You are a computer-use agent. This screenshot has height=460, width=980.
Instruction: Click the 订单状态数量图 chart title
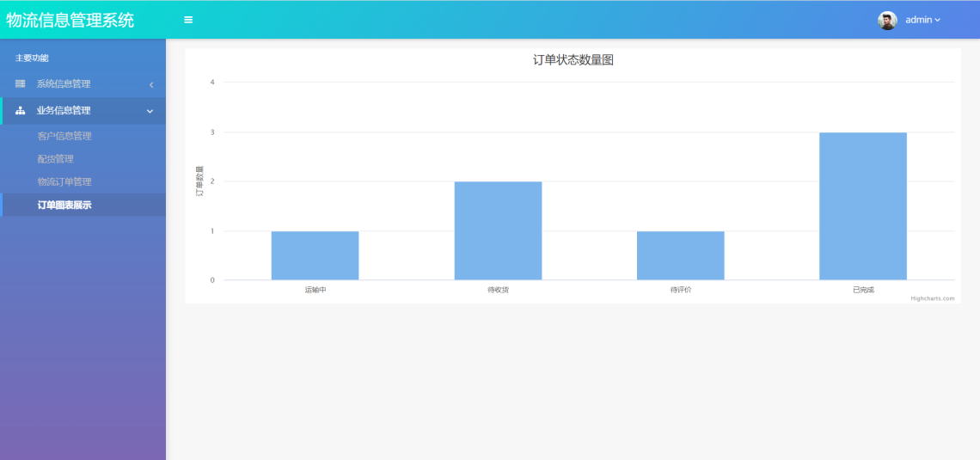click(x=573, y=60)
